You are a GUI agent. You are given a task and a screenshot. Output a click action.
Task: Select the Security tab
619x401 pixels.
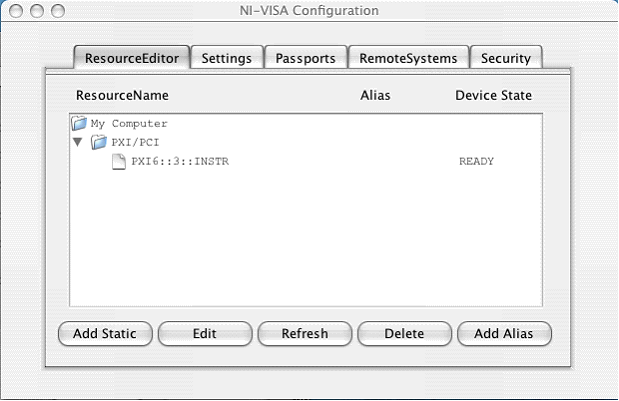click(505, 58)
